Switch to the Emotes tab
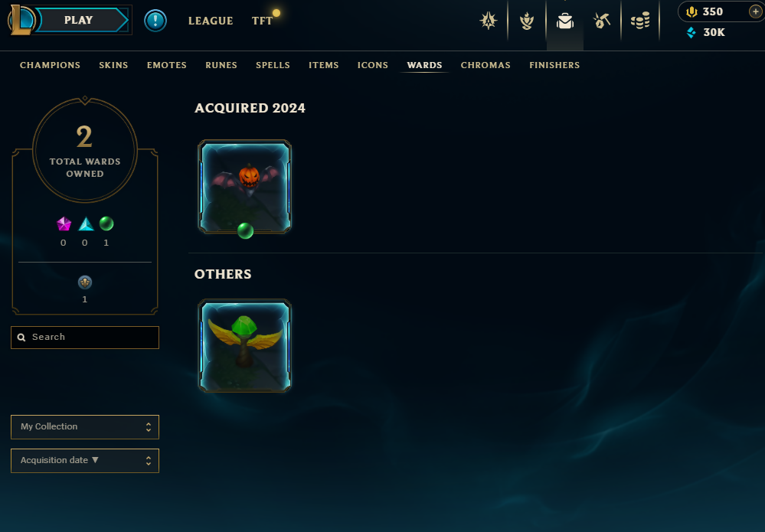The width and height of the screenshot is (765, 532). tap(167, 65)
